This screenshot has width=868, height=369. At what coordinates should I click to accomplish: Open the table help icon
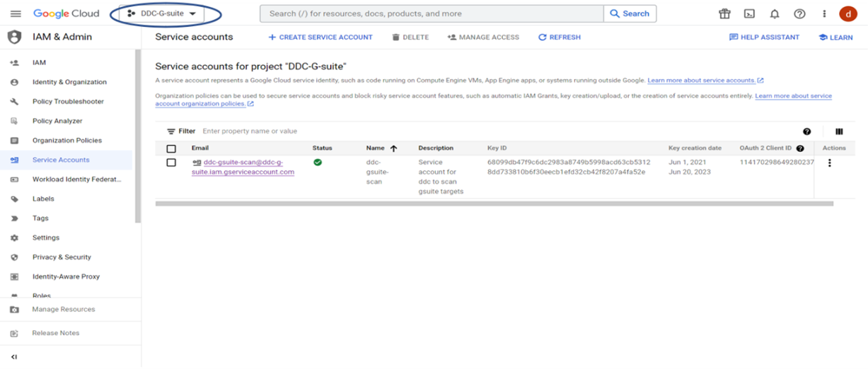(x=806, y=131)
